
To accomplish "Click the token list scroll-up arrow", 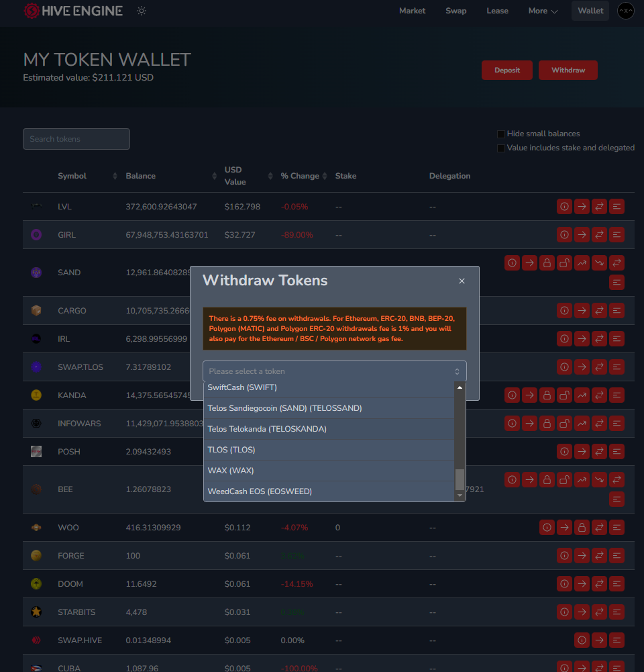I will (x=460, y=387).
